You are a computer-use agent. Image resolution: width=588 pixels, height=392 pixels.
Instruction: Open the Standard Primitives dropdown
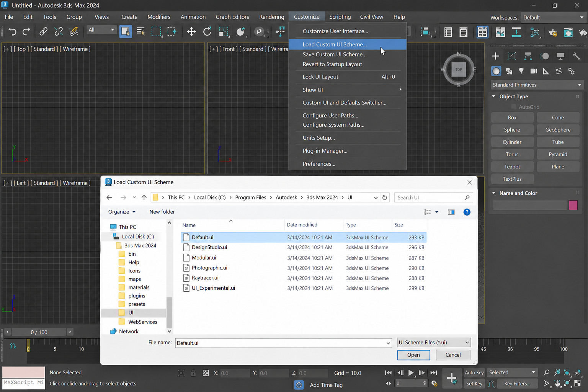[x=537, y=85]
